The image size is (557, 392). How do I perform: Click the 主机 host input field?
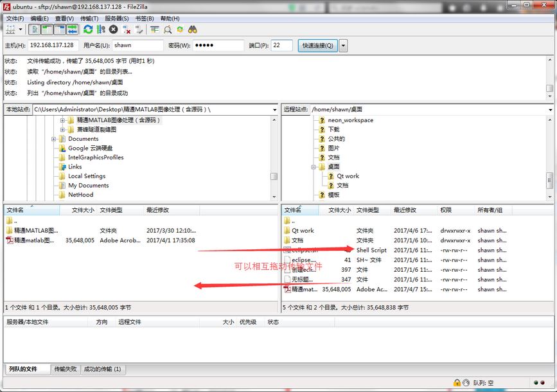pyautogui.click(x=53, y=45)
